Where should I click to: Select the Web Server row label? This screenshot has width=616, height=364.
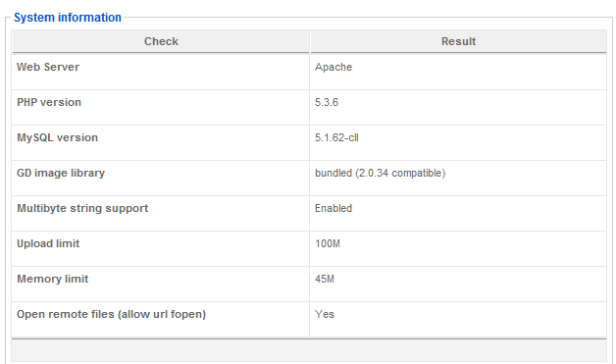48,68
